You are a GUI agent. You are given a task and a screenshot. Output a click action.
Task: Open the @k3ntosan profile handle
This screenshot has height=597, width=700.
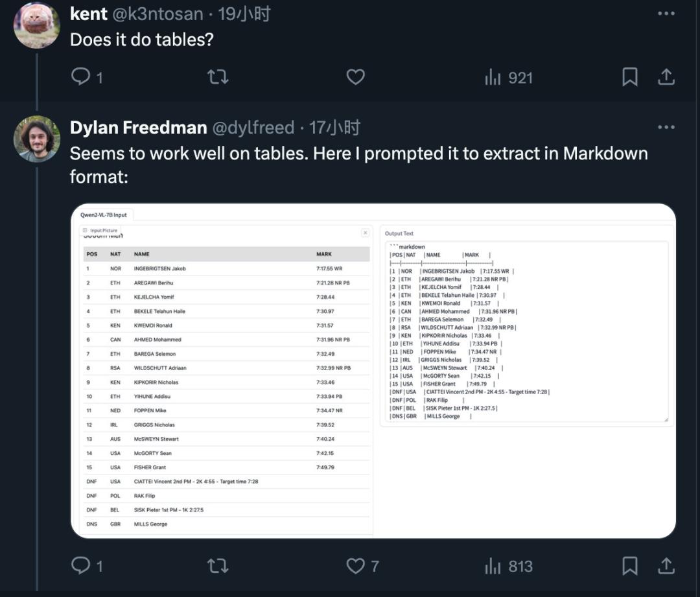(157, 14)
